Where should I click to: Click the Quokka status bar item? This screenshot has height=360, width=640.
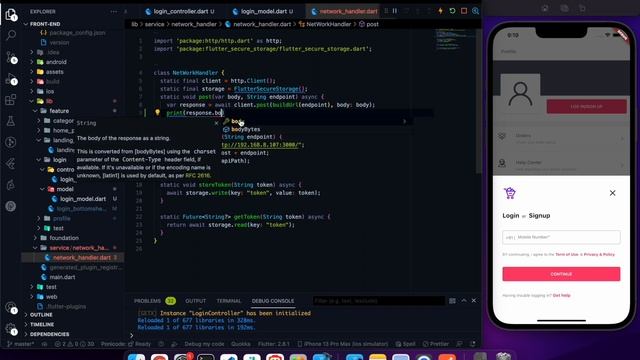[241, 344]
